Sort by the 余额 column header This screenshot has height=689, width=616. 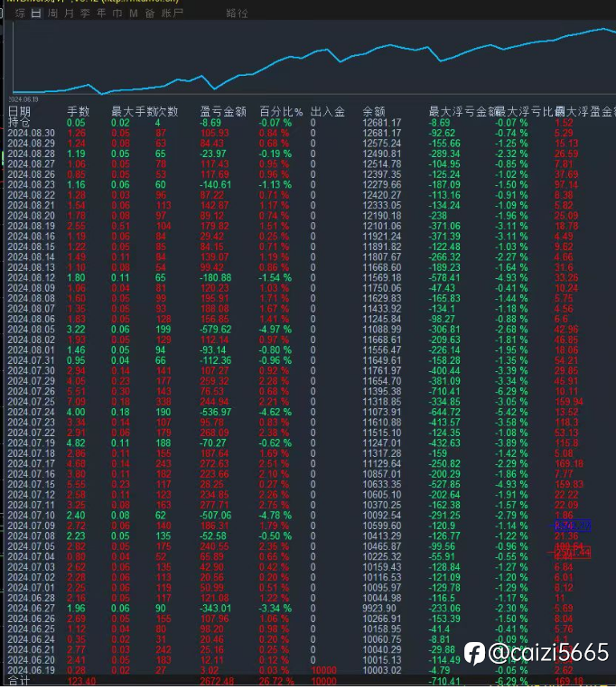tap(374, 112)
